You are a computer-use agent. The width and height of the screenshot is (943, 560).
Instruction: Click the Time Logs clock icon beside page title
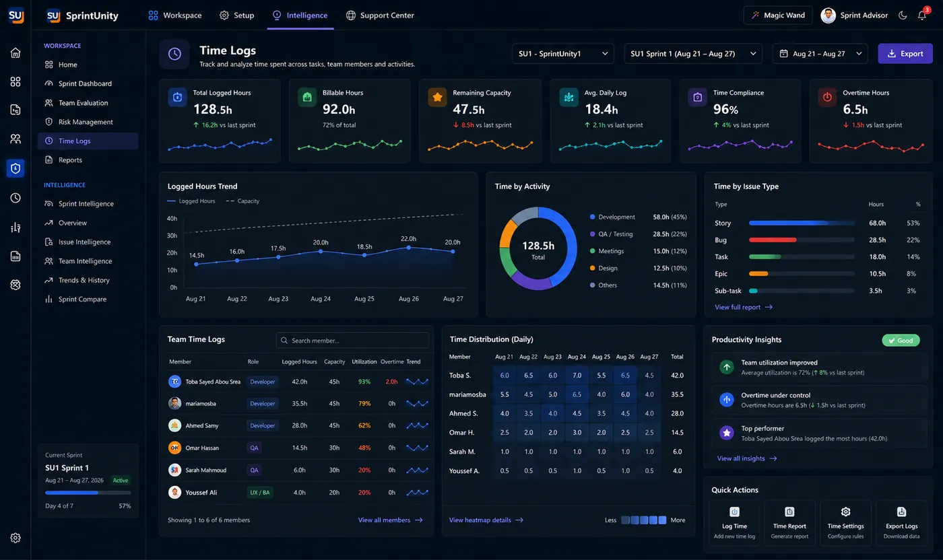[x=174, y=54]
